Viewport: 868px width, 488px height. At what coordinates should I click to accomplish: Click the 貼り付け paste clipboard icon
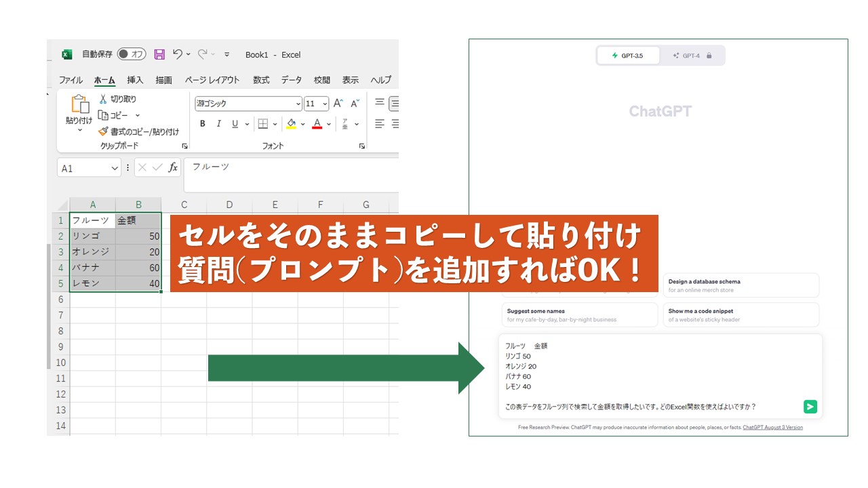79,104
